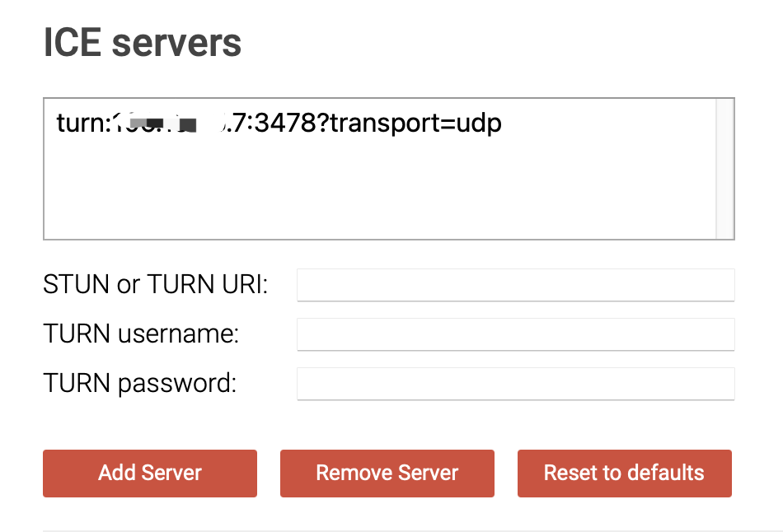Click the TURN username label
The image size is (783, 532).
(140, 334)
